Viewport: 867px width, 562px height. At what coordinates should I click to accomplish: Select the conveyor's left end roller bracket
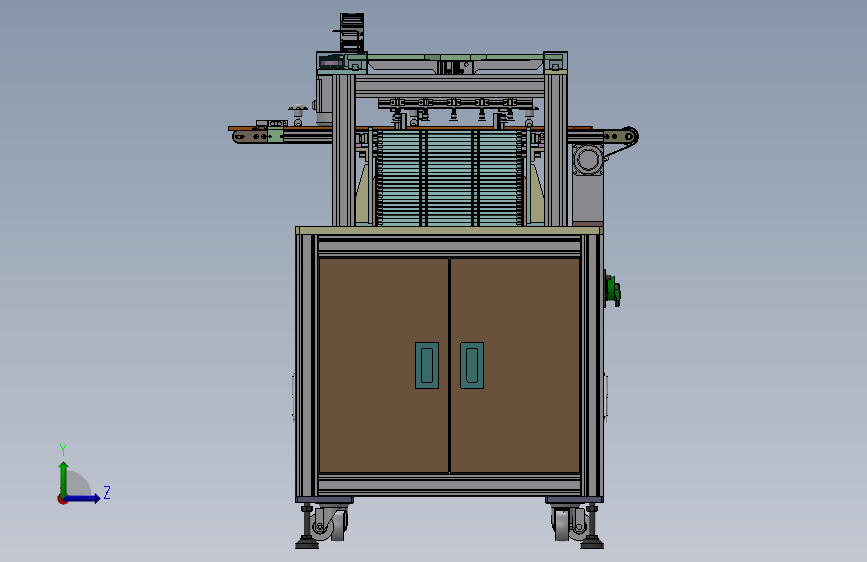pyautogui.click(x=250, y=136)
